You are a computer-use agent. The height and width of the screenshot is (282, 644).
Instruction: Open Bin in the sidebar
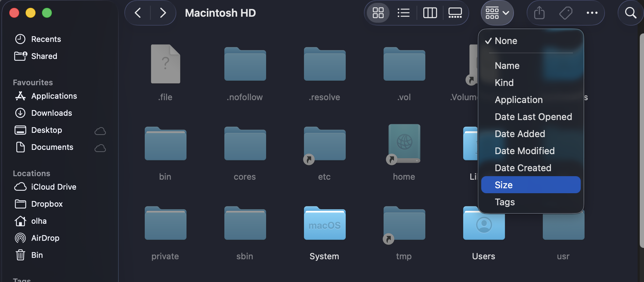point(60,255)
